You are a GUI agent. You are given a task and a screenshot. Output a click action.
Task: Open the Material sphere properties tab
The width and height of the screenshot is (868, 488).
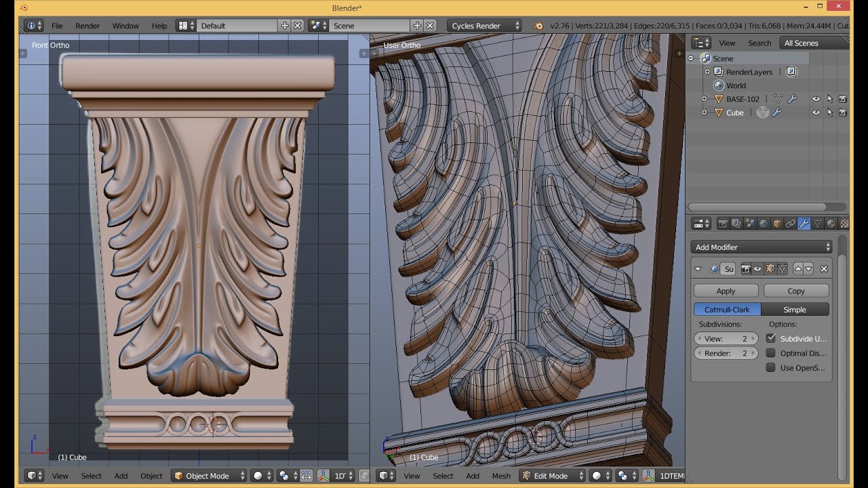(x=831, y=224)
